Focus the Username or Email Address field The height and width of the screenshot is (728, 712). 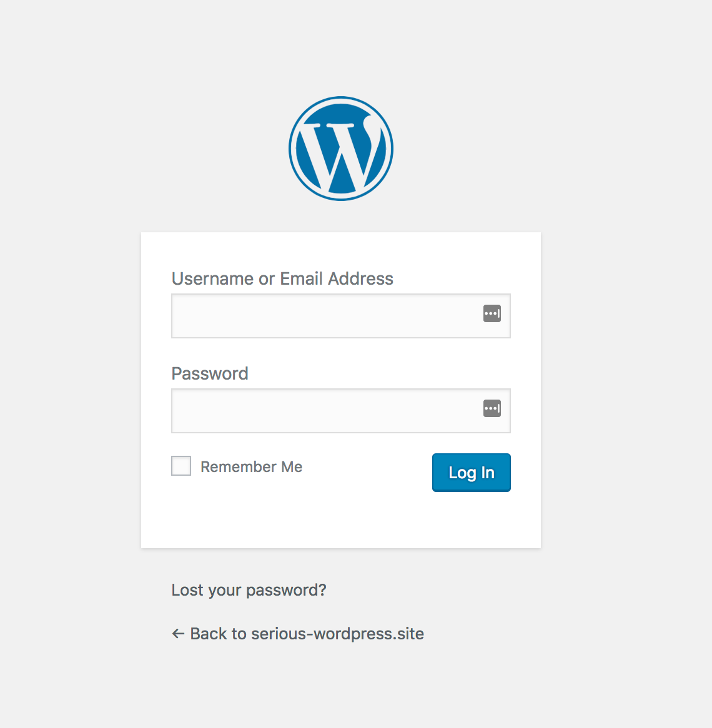[341, 316]
